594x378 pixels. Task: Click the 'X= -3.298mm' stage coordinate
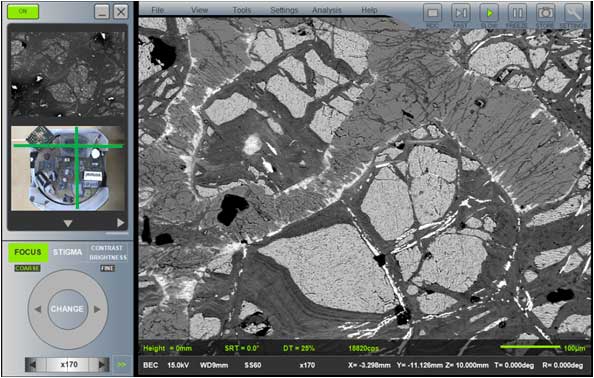point(370,366)
